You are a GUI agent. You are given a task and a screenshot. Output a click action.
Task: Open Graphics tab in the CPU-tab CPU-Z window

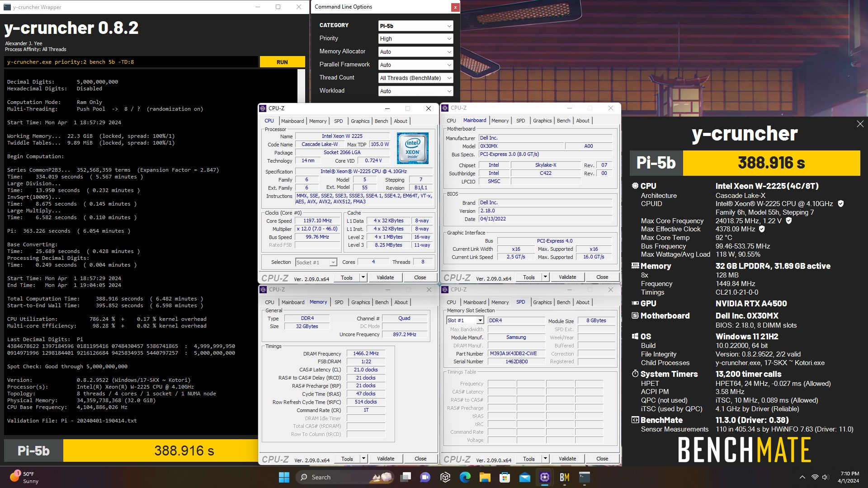[x=360, y=121]
